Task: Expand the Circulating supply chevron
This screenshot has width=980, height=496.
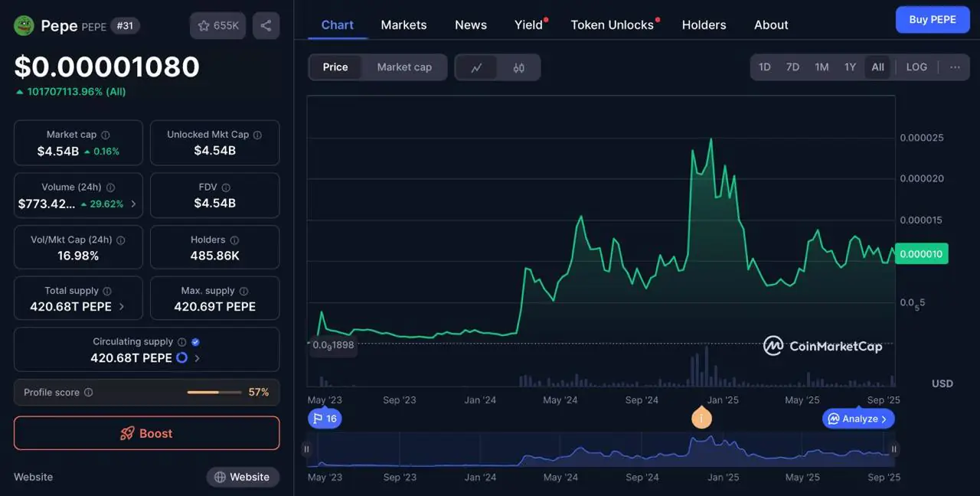Action: (198, 358)
